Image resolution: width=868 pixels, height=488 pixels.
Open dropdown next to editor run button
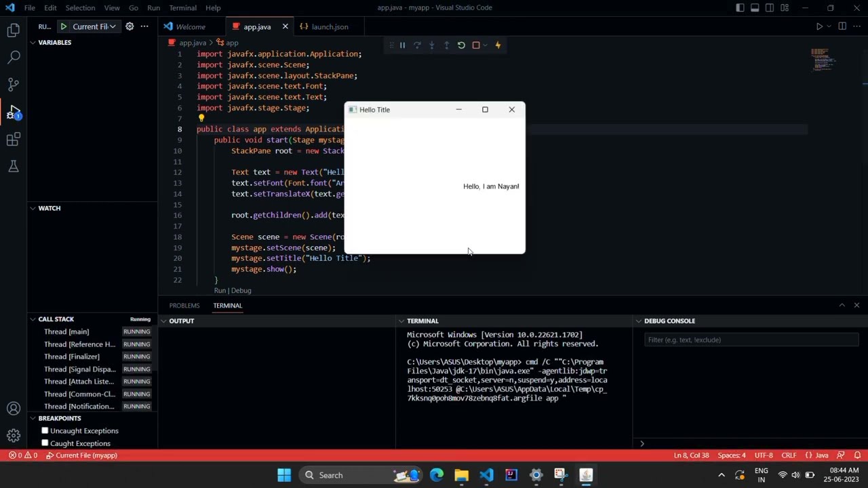pyautogui.click(x=829, y=26)
